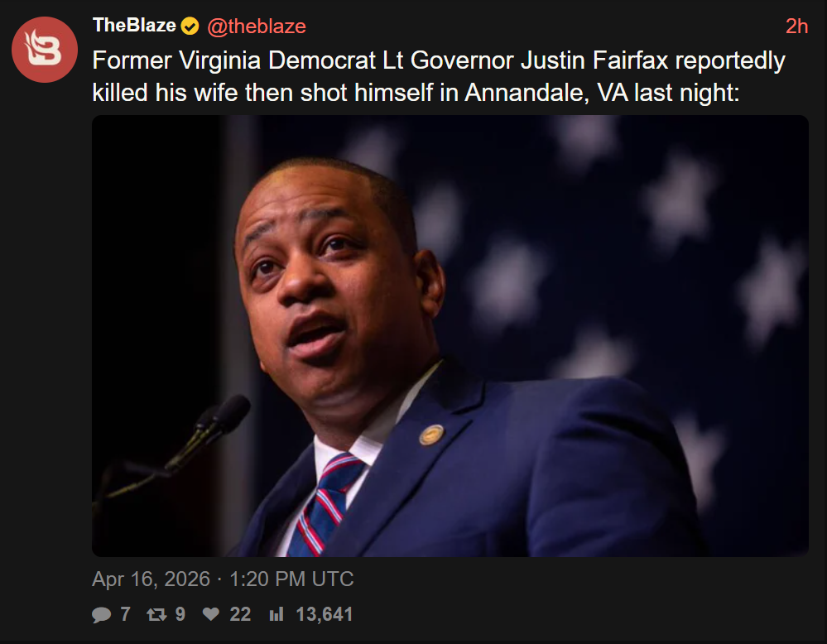Click the like count 22

[240, 615]
